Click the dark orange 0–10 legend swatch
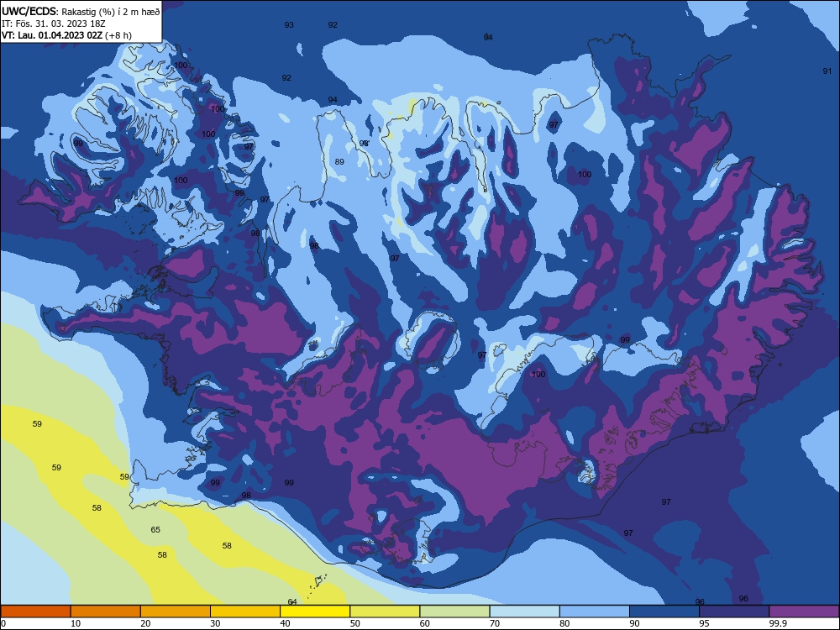The width and height of the screenshot is (840, 630). (x=35, y=612)
